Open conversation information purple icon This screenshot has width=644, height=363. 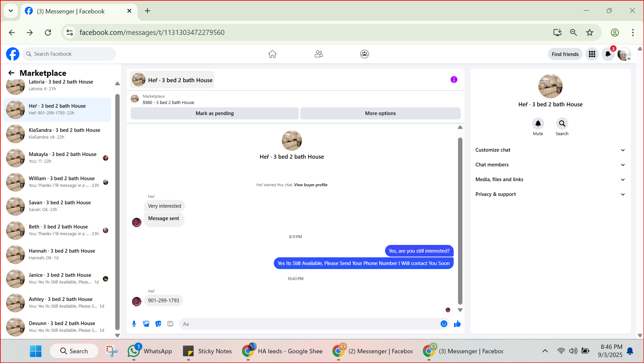tap(454, 80)
